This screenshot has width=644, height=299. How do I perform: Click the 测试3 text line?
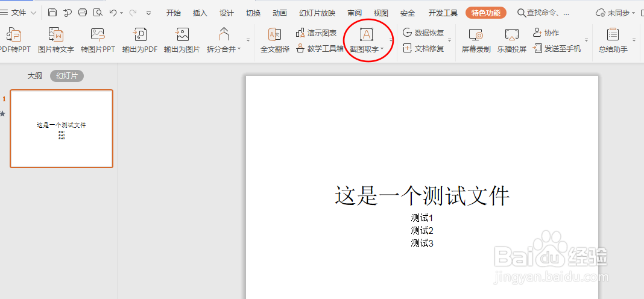coord(422,243)
